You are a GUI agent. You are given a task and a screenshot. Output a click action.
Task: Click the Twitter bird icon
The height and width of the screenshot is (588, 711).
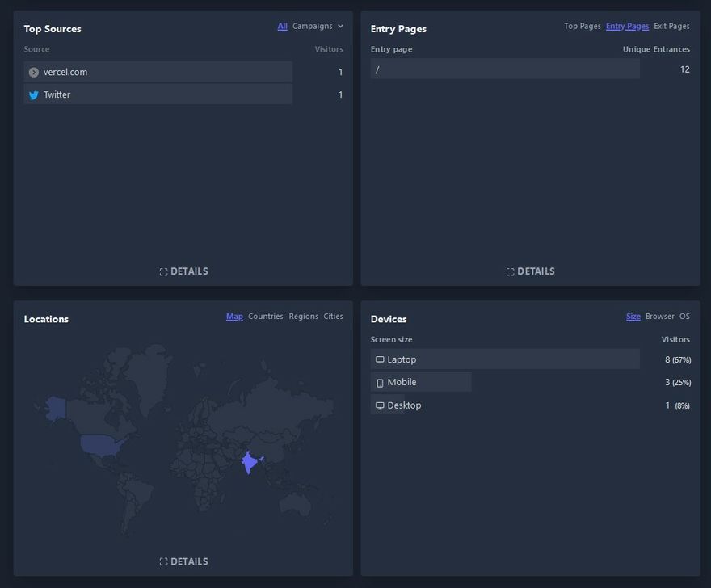click(33, 94)
